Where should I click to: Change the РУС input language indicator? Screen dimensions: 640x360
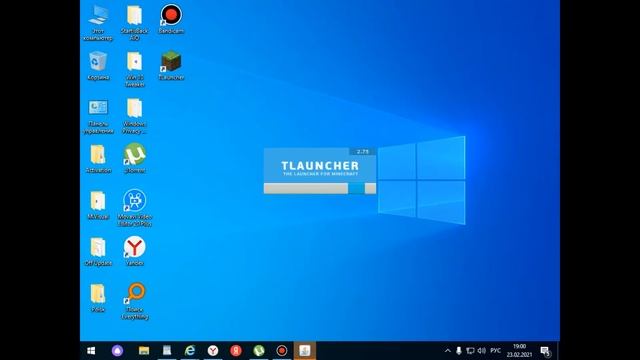[x=496, y=351]
